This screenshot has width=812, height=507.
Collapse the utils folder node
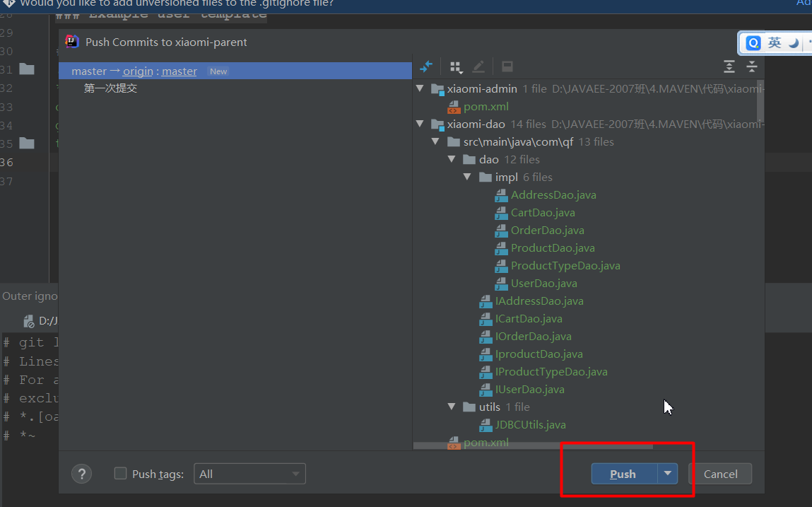452,407
